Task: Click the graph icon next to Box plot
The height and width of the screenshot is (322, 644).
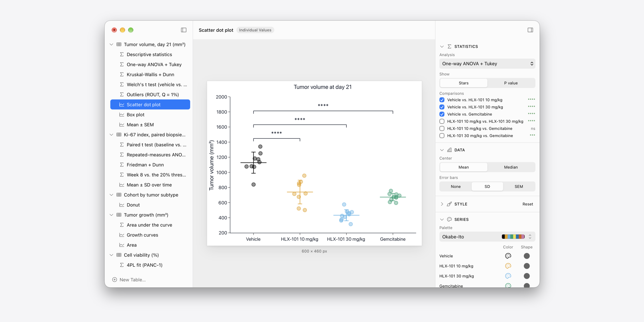Action: (122, 115)
